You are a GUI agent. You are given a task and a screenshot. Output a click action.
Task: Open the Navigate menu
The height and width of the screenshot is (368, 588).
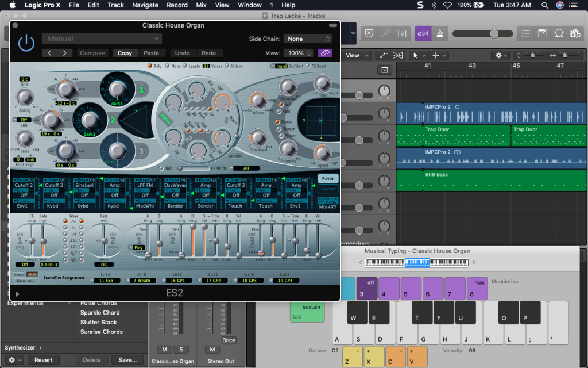coord(145,5)
